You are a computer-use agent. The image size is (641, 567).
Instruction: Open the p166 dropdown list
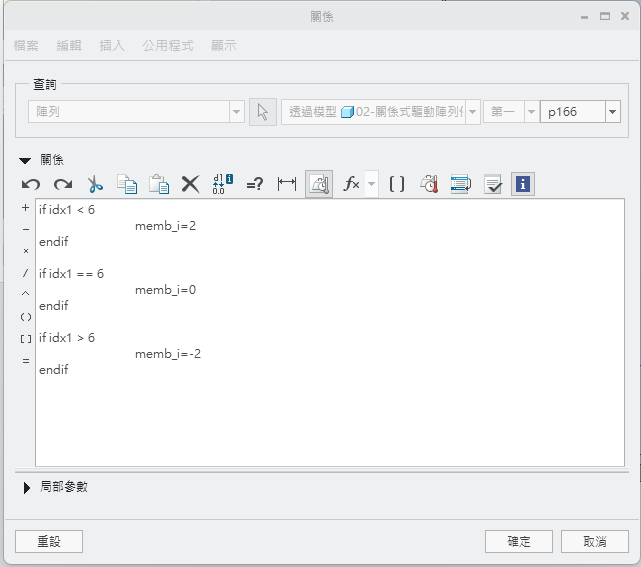pos(613,112)
